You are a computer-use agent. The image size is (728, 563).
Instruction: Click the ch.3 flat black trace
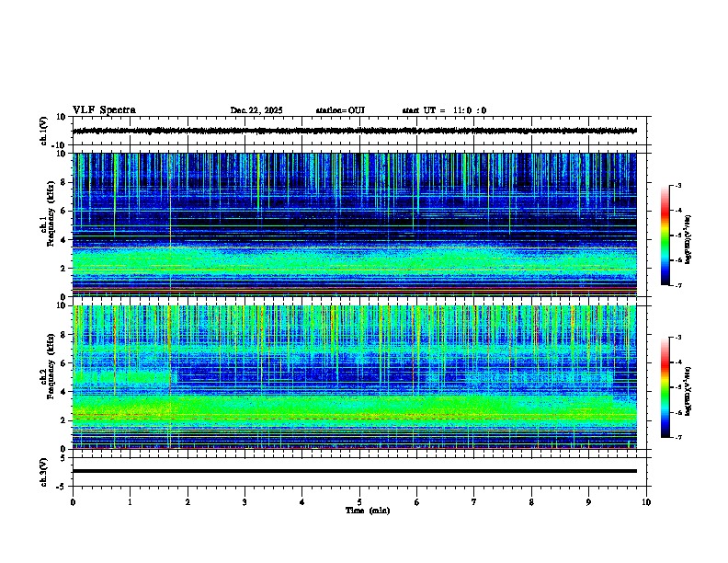point(355,471)
